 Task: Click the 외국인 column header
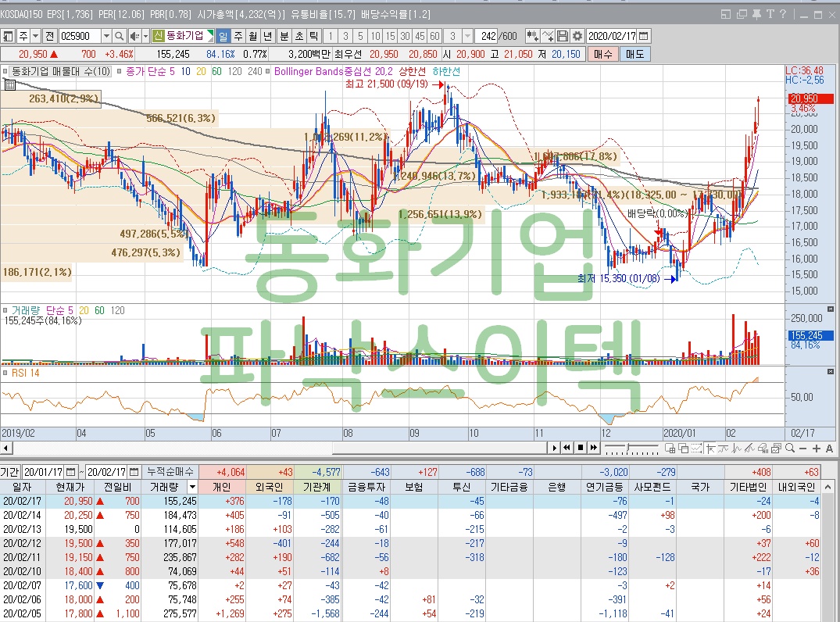click(x=270, y=487)
